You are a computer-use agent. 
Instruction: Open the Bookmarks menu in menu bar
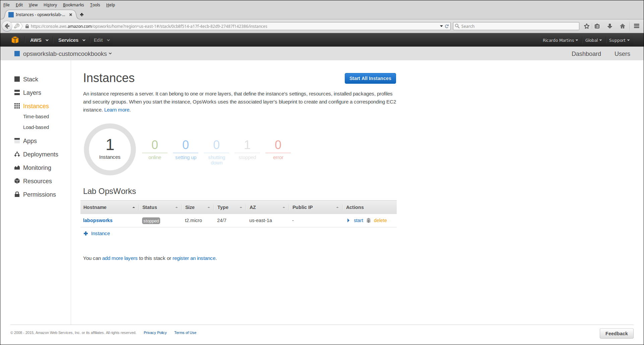click(73, 5)
